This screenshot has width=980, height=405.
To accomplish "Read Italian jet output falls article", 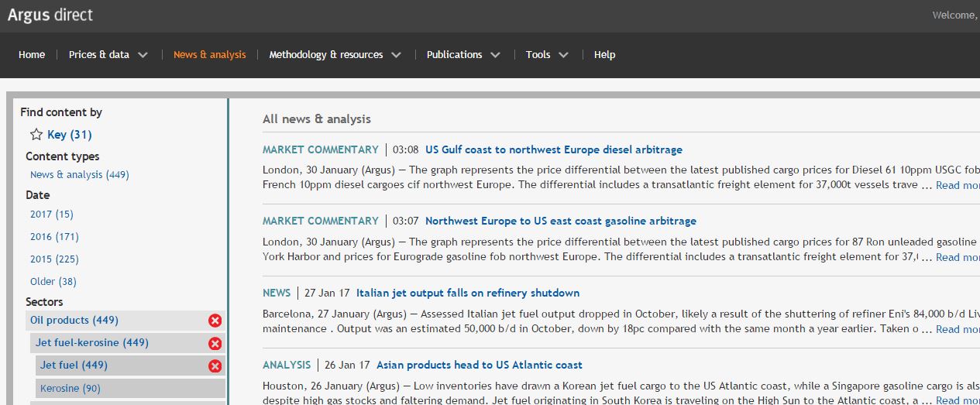I will 467,293.
